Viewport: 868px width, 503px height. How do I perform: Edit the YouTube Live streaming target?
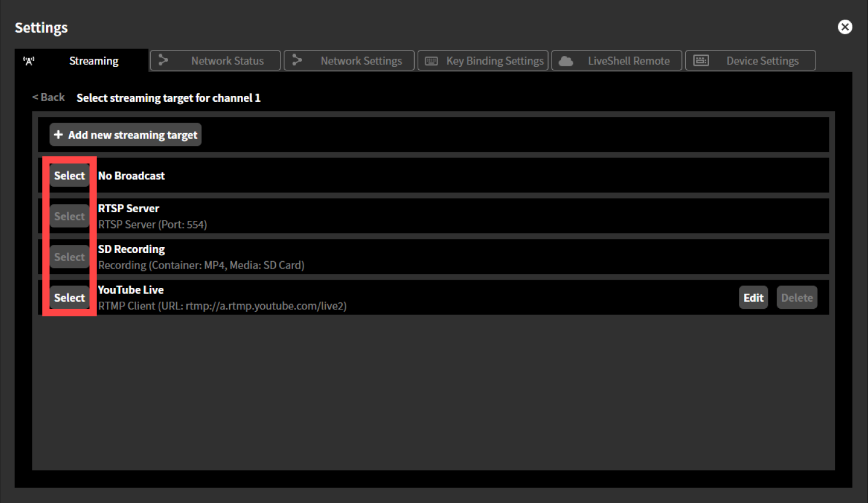tap(753, 297)
